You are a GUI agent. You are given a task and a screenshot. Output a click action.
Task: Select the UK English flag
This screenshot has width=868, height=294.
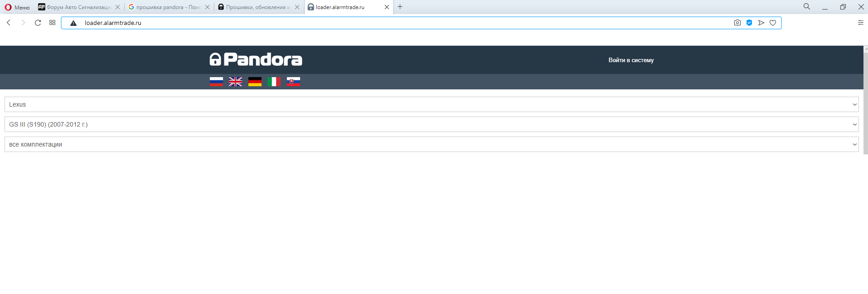pyautogui.click(x=235, y=82)
